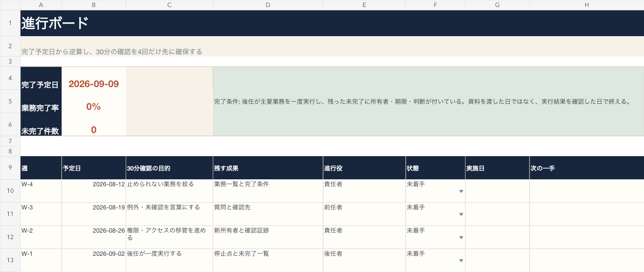Select the date cell 2026-08-19
Viewport: 644px width, 272px height.
[94, 214]
